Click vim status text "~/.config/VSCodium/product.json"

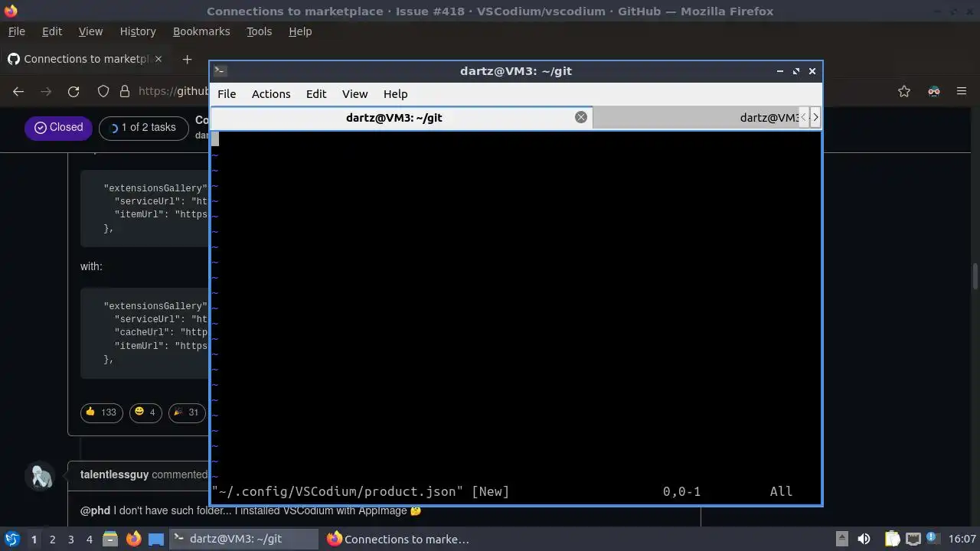[x=338, y=491]
